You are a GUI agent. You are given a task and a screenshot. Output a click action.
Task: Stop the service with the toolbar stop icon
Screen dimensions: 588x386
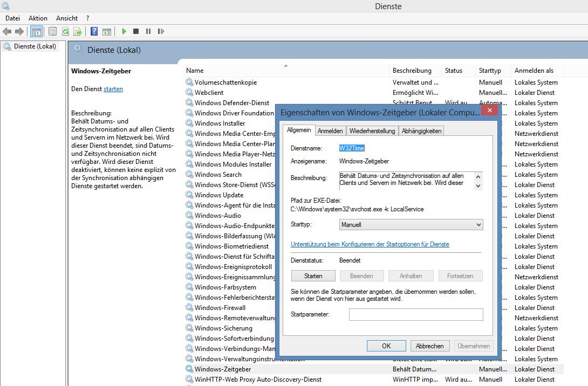[x=136, y=31]
